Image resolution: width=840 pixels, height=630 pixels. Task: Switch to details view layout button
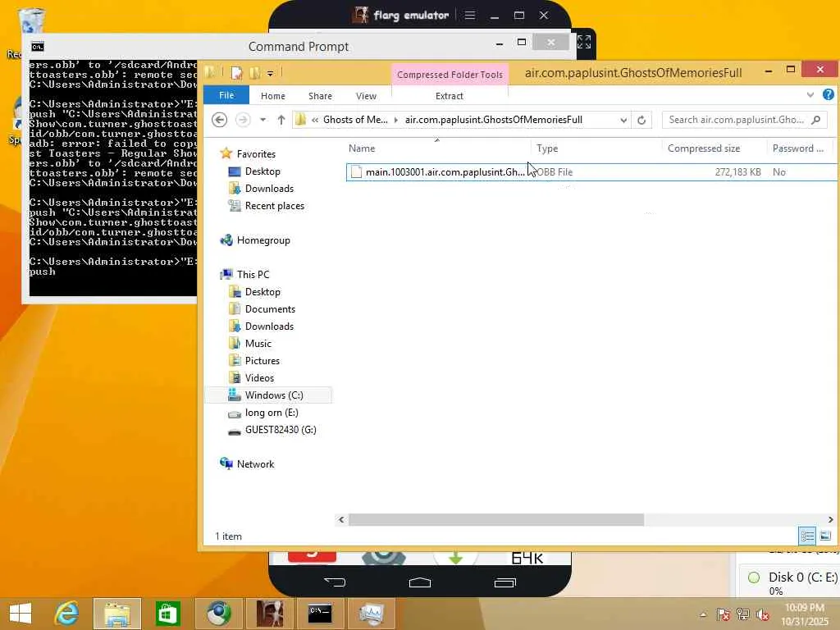tap(807, 536)
